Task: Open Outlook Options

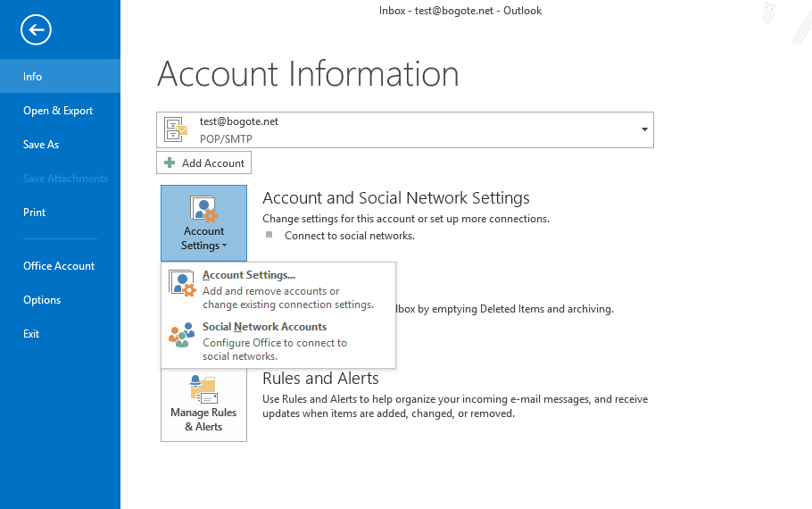Action: pos(42,300)
